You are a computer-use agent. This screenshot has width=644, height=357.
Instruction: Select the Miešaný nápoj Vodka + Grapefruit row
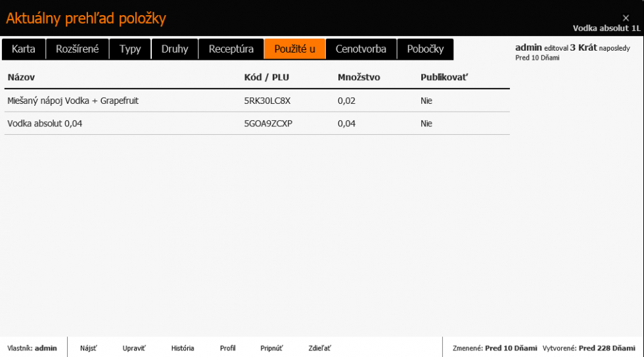73,101
